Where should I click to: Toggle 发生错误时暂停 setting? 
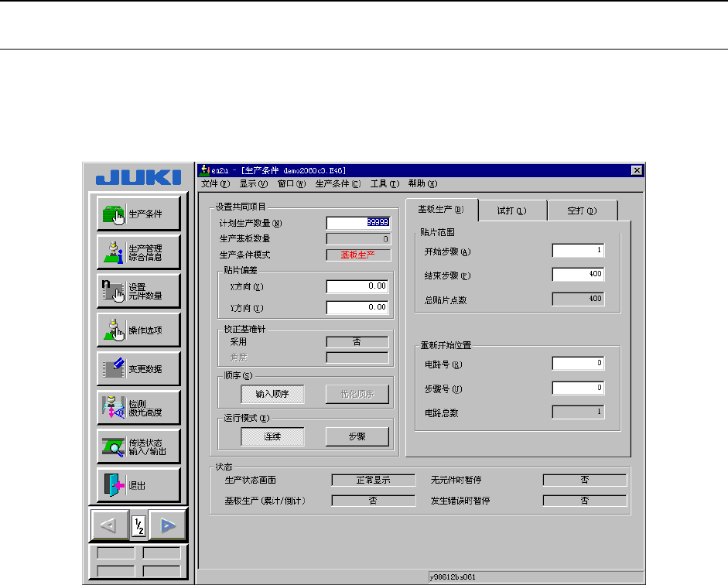pyautogui.click(x=585, y=501)
